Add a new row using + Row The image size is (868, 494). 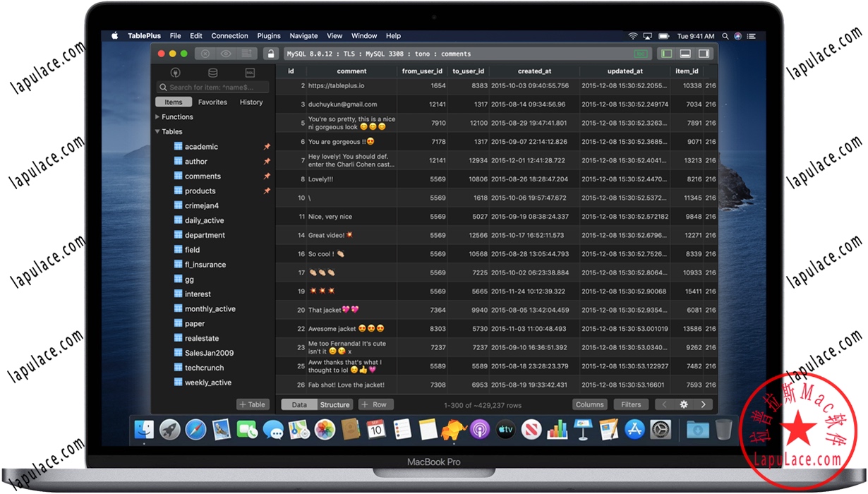pyautogui.click(x=375, y=404)
